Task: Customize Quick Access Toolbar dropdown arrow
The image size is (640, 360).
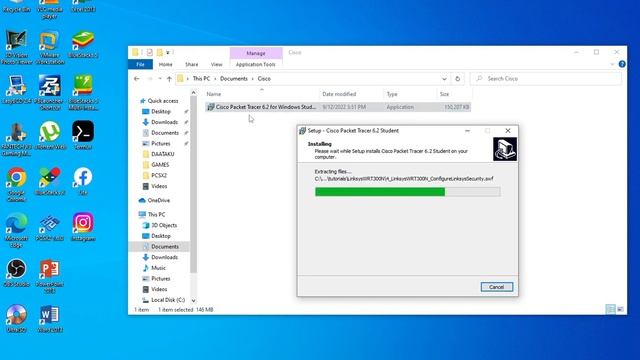Action: (x=168, y=52)
